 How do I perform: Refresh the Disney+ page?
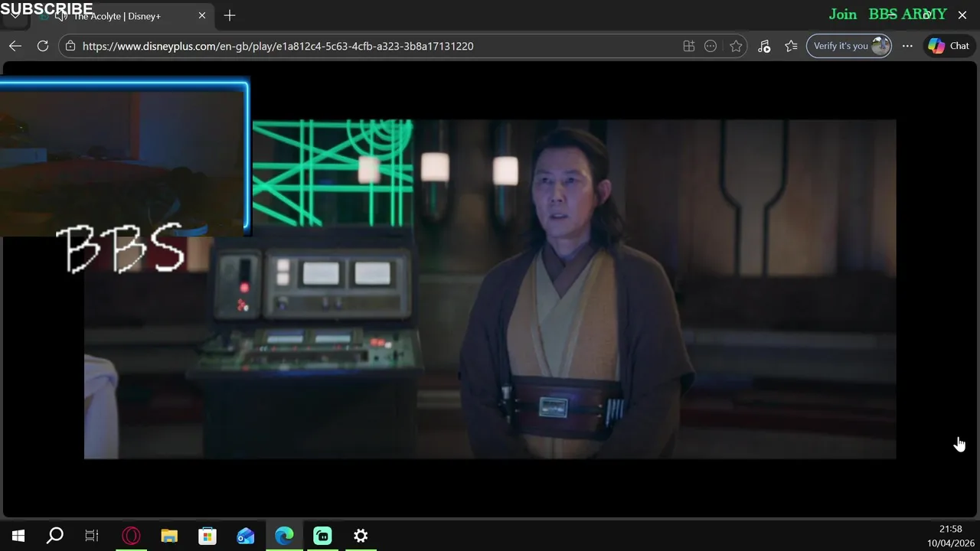(x=43, y=46)
